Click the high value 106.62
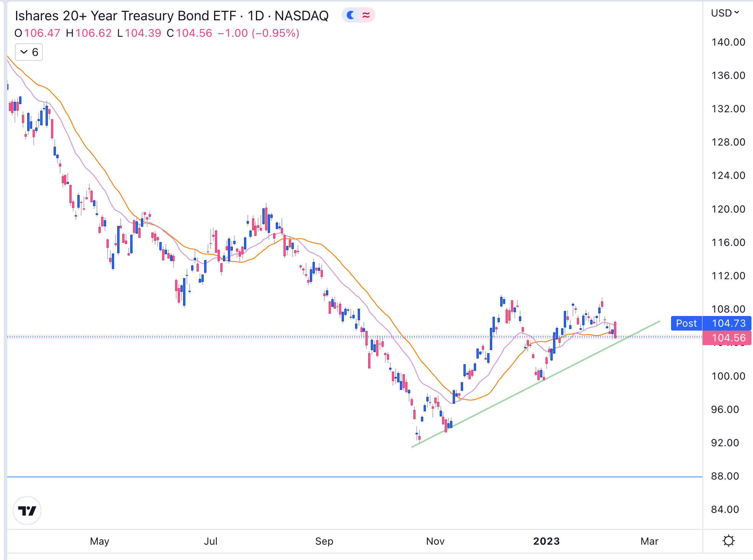Image resolution: width=753 pixels, height=560 pixels. 93,33
